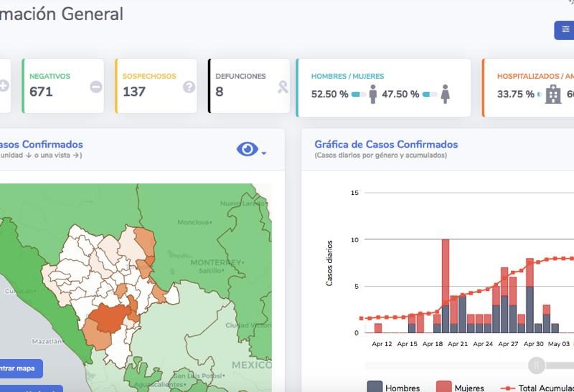Image resolution: width=574 pixels, height=392 pixels.
Task: Click the question mark icon in Sospechosos card
Action: click(x=189, y=87)
